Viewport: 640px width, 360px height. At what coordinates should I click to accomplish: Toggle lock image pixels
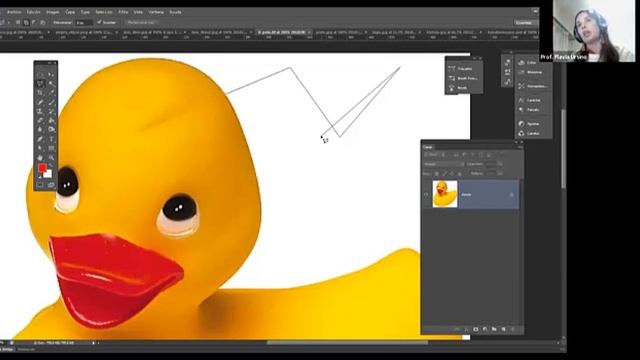[x=444, y=174]
